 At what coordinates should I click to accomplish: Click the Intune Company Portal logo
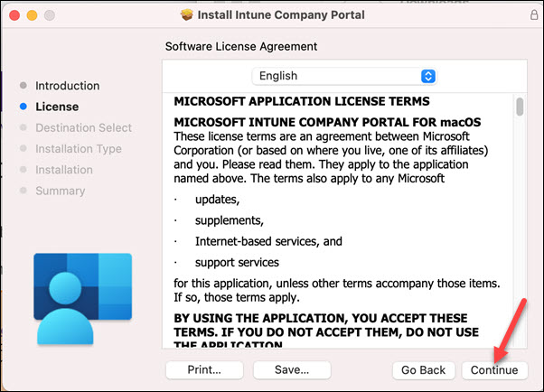(82, 299)
